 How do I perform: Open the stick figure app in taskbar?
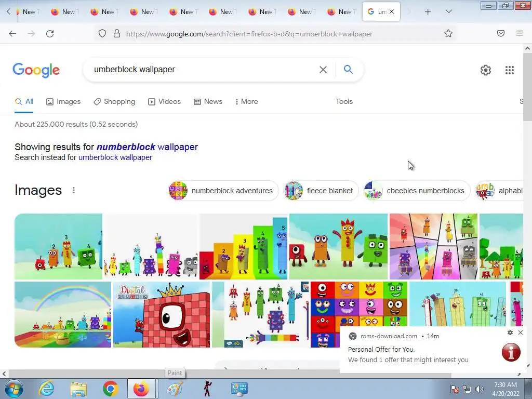207,389
